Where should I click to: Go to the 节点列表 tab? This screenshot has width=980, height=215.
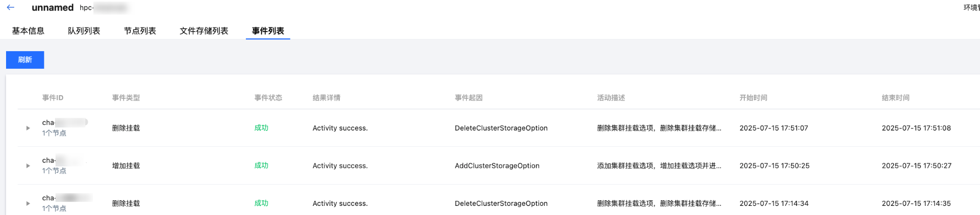coord(140,31)
